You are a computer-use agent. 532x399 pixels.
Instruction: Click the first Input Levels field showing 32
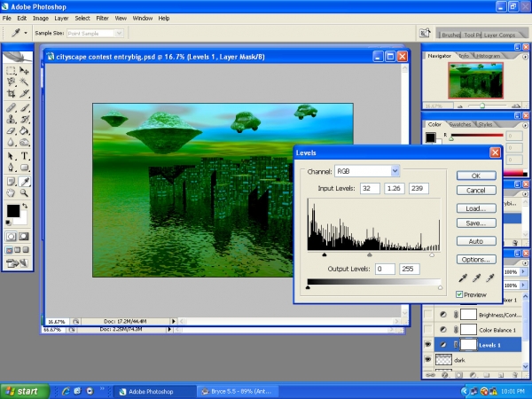tap(370, 188)
